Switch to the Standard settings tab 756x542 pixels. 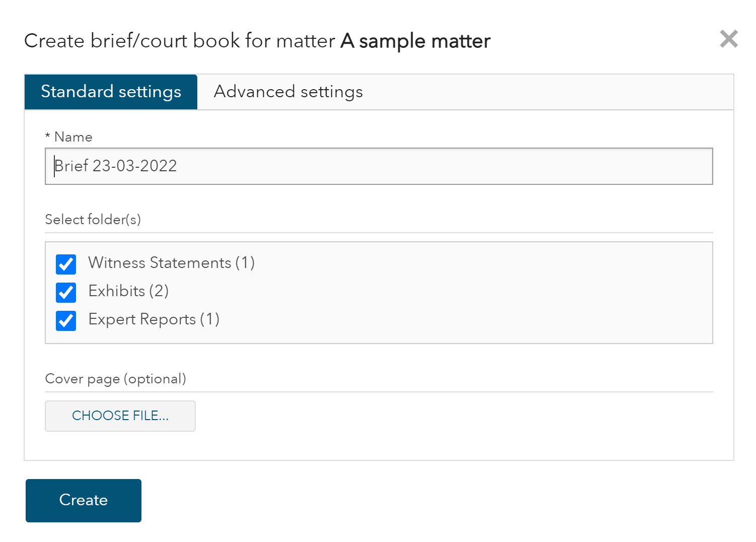click(x=111, y=92)
